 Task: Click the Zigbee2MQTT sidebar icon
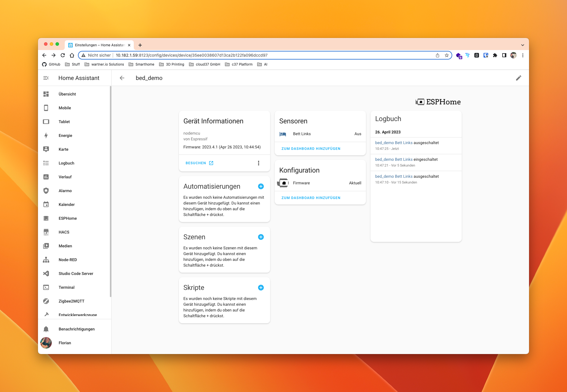[x=46, y=301]
